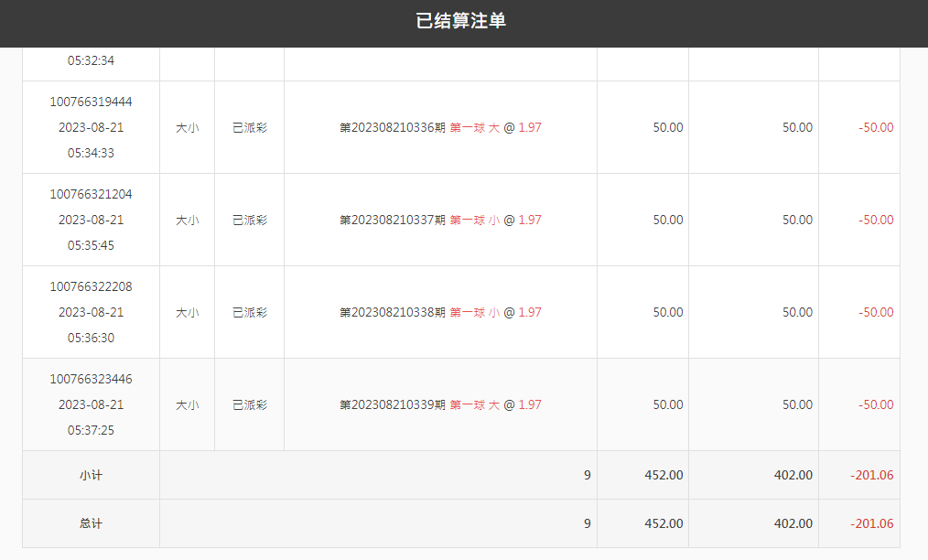Click the 总计 grand total row label
This screenshot has width=928, height=560.
coord(91,523)
